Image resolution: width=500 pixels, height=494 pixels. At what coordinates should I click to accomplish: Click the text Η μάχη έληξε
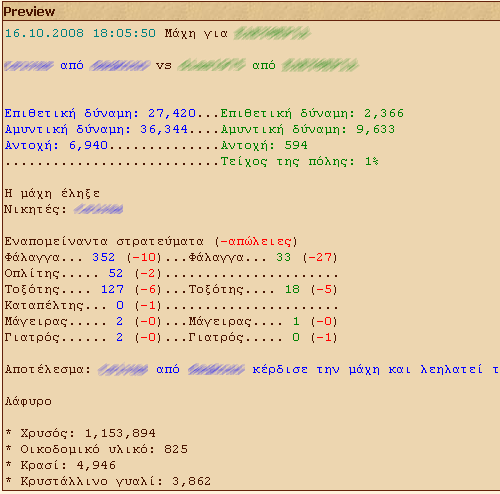tap(52, 193)
